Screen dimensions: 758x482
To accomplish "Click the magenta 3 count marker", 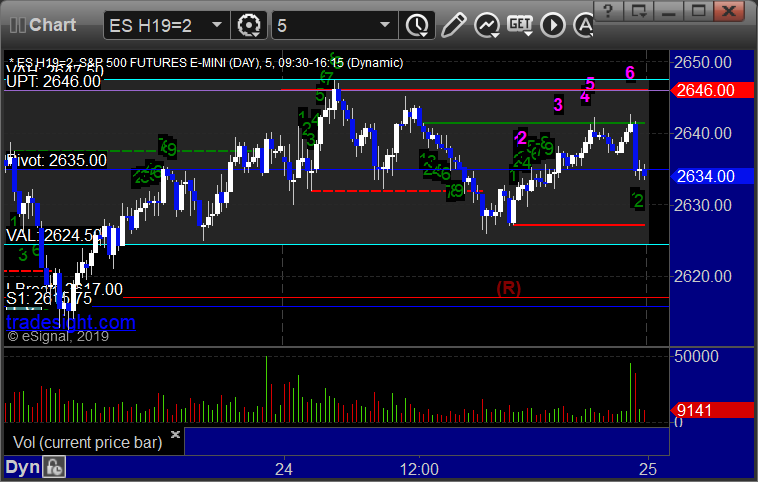I will [x=558, y=104].
